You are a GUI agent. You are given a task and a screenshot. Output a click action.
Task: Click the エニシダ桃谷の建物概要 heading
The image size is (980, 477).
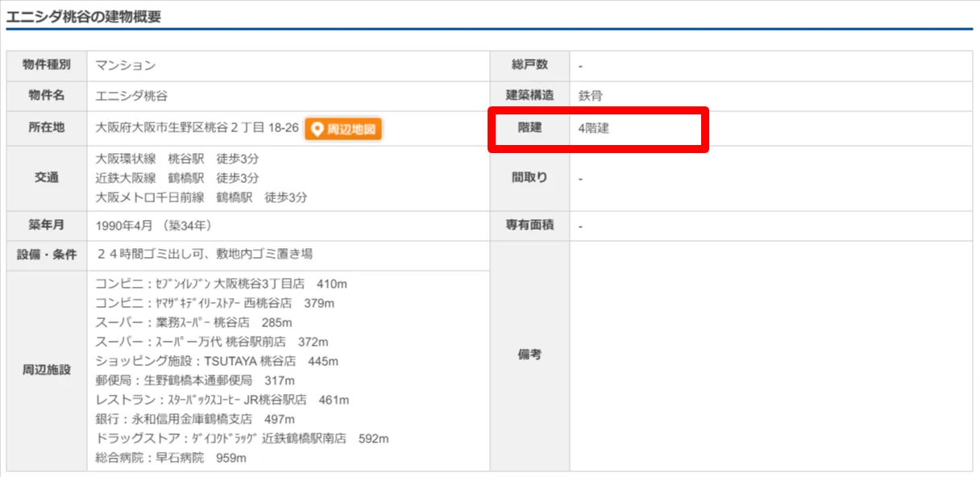click(x=84, y=16)
